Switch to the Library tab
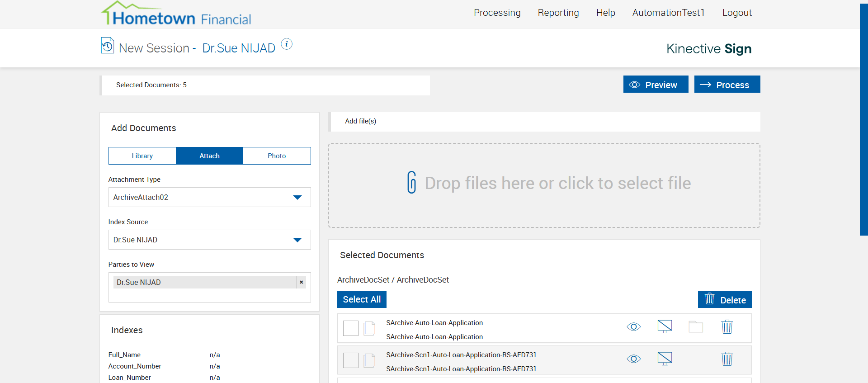Viewport: 868px width, 383px height. [x=142, y=156]
